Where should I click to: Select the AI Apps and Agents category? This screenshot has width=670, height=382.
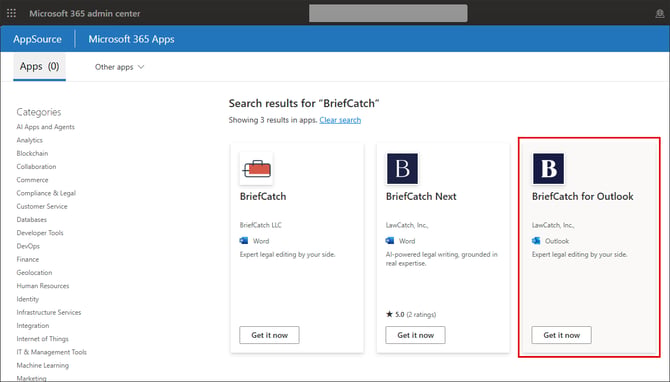45,127
